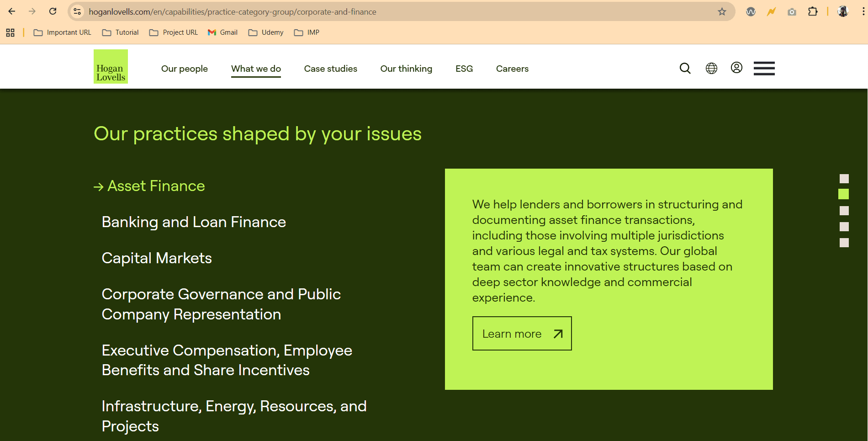Reload the page in the browser
Viewport: 868px width, 441px height.
point(53,11)
